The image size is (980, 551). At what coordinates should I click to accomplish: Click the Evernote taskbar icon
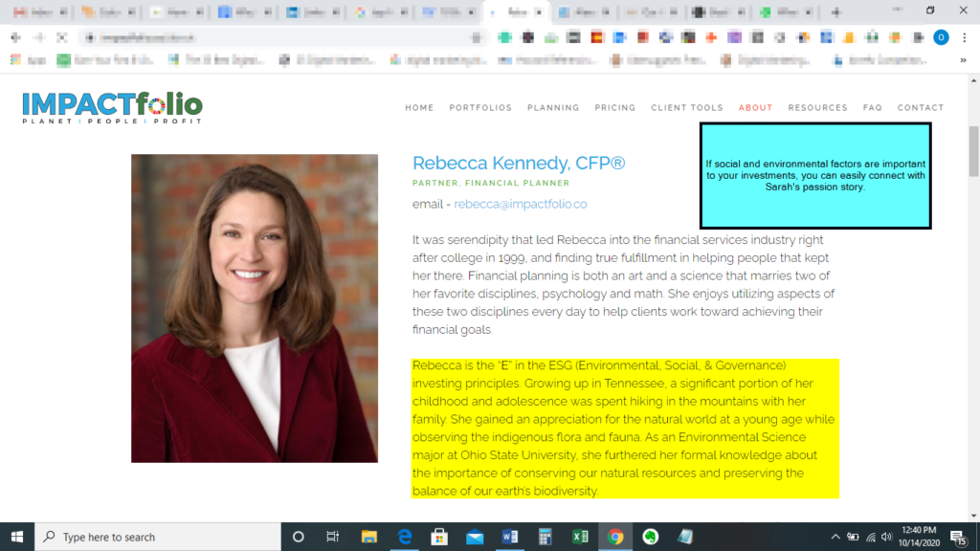point(651,537)
